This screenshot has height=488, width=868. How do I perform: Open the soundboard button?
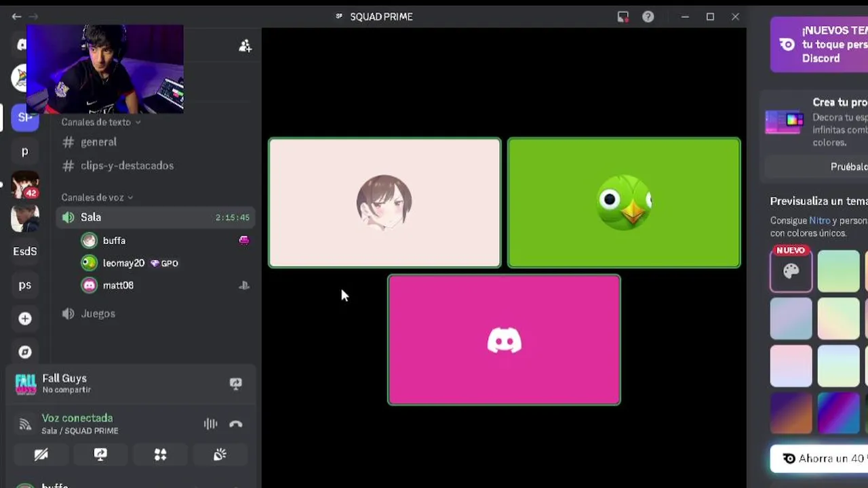pos(220,455)
